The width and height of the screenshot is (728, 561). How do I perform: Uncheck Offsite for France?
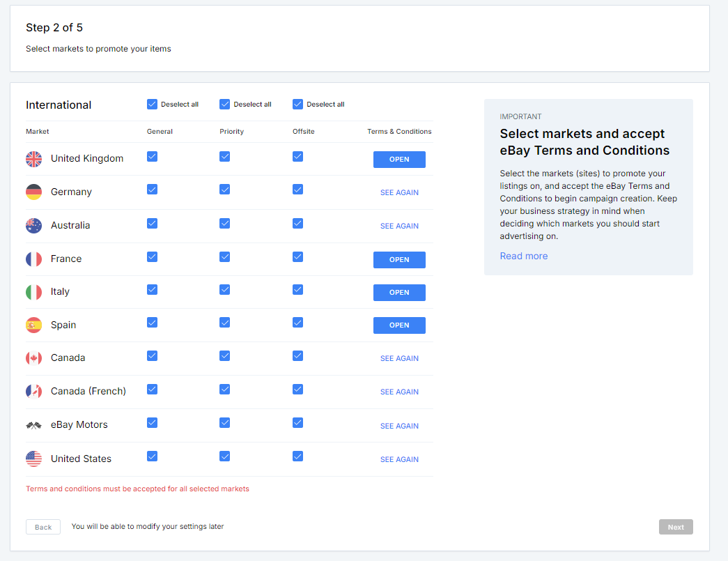297,257
